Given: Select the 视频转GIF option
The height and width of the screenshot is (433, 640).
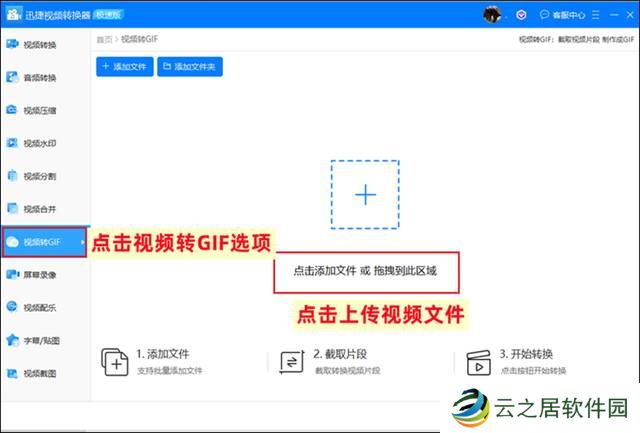Looking at the screenshot, I should pyautogui.click(x=43, y=242).
